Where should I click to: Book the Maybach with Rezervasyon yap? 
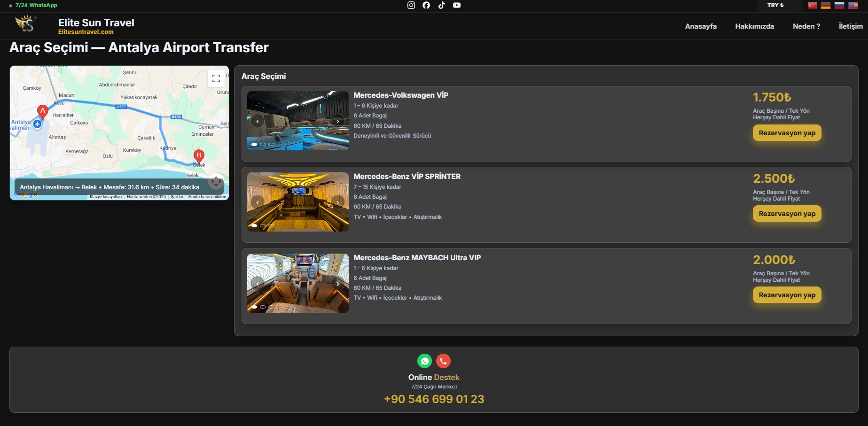click(x=787, y=295)
